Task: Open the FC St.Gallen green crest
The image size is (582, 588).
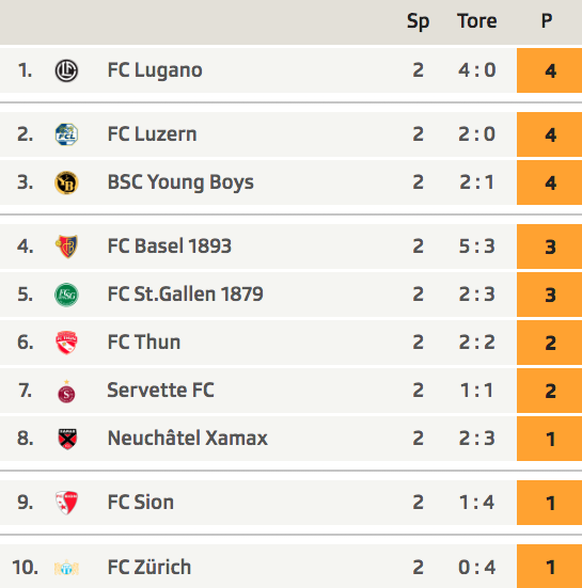Action: click(66, 295)
